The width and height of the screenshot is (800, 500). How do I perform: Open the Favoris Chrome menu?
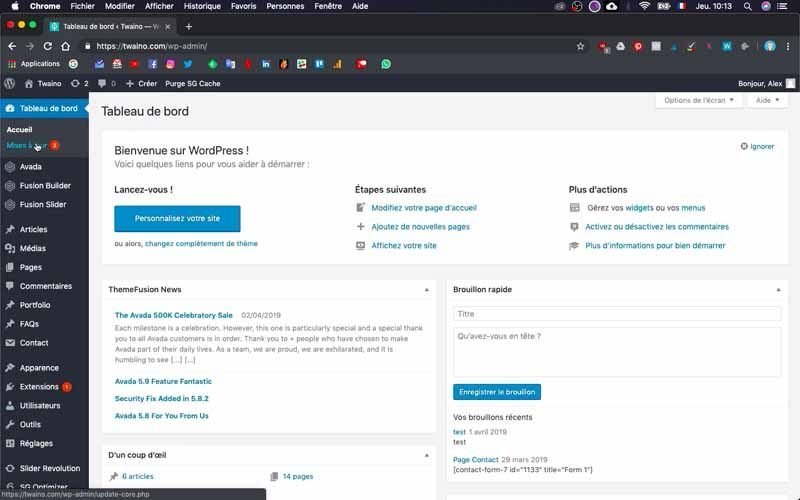tap(243, 6)
